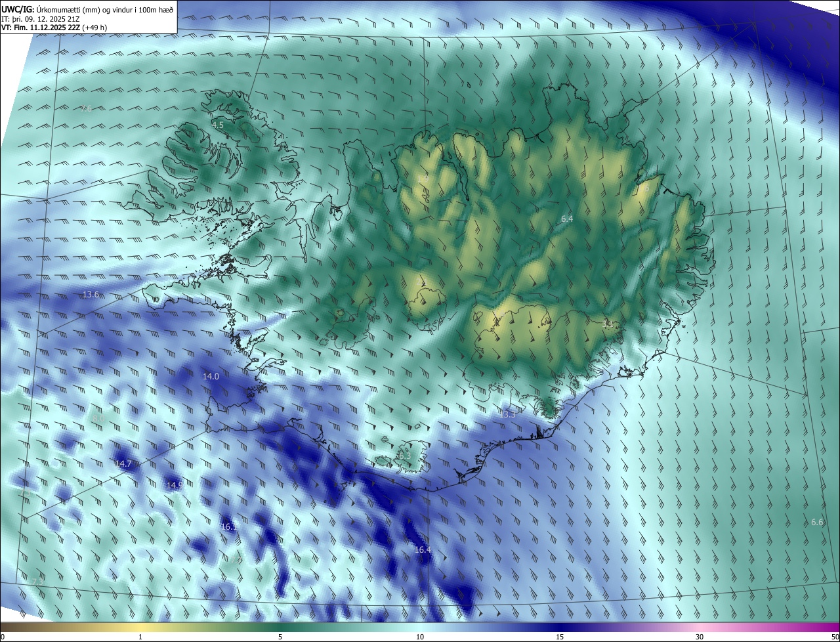
Task: Select the 13.3 value near the south coast
Action: (508, 415)
